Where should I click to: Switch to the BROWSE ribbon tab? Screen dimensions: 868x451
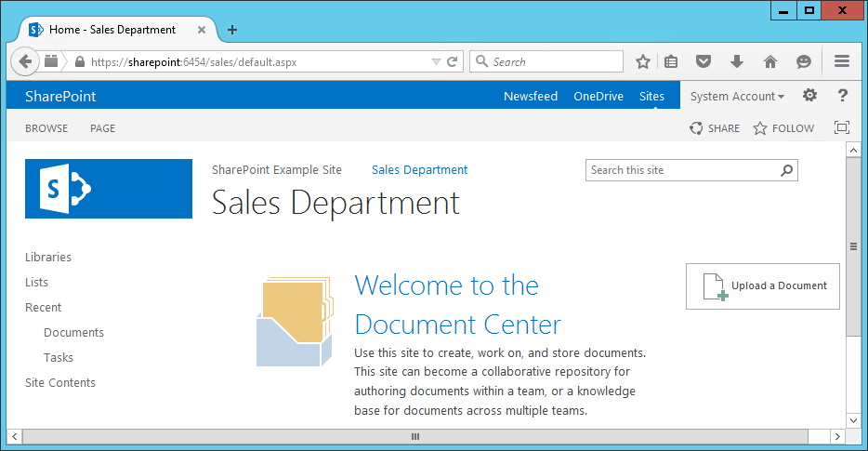[46, 128]
